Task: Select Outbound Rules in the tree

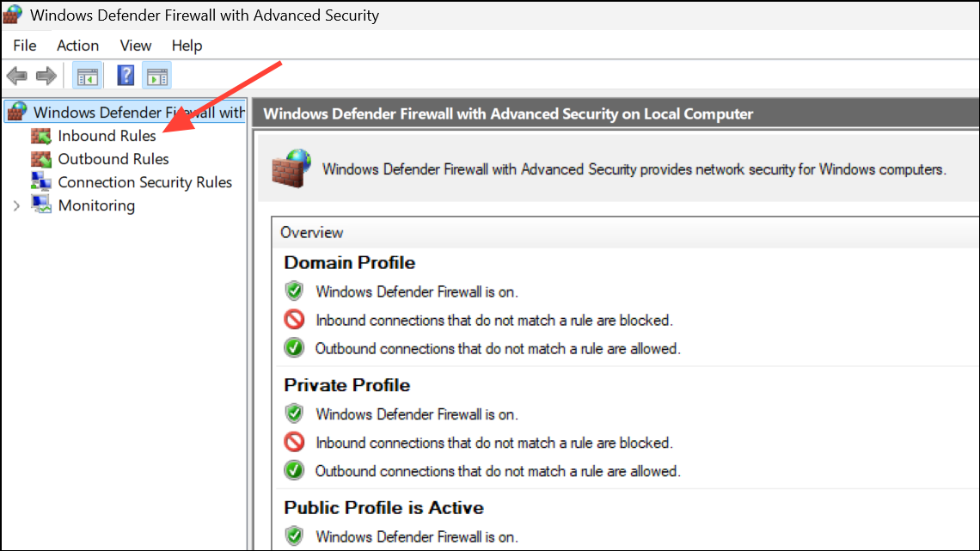Action: pos(113,159)
